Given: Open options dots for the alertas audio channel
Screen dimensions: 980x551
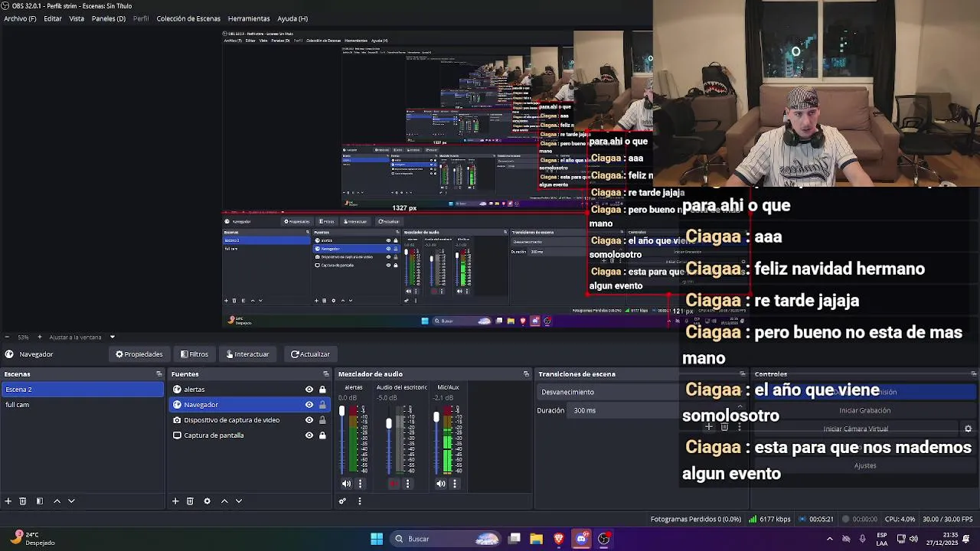Looking at the screenshot, I should click(360, 484).
